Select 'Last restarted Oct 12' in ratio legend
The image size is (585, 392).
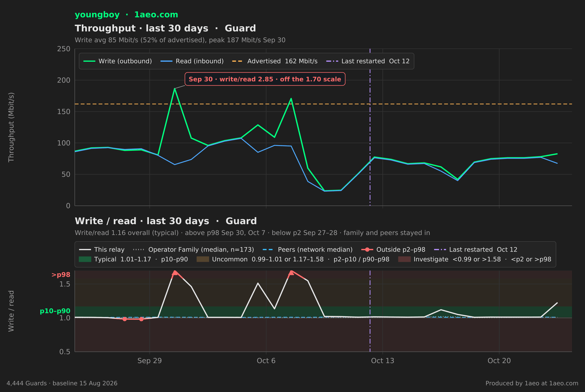point(476,250)
